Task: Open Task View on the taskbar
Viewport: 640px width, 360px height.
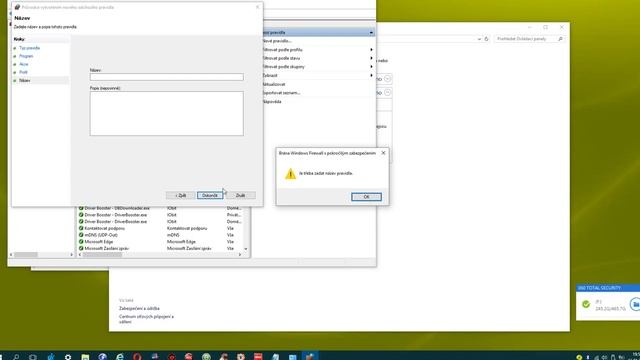Action: (x=33, y=357)
